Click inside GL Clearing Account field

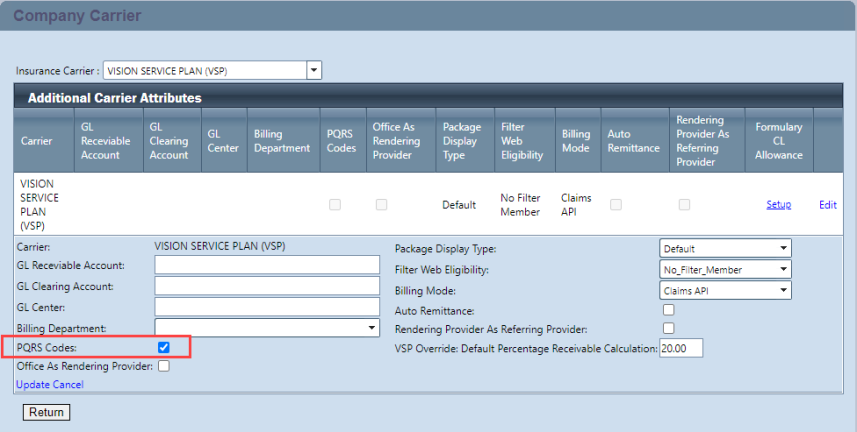[x=267, y=286]
